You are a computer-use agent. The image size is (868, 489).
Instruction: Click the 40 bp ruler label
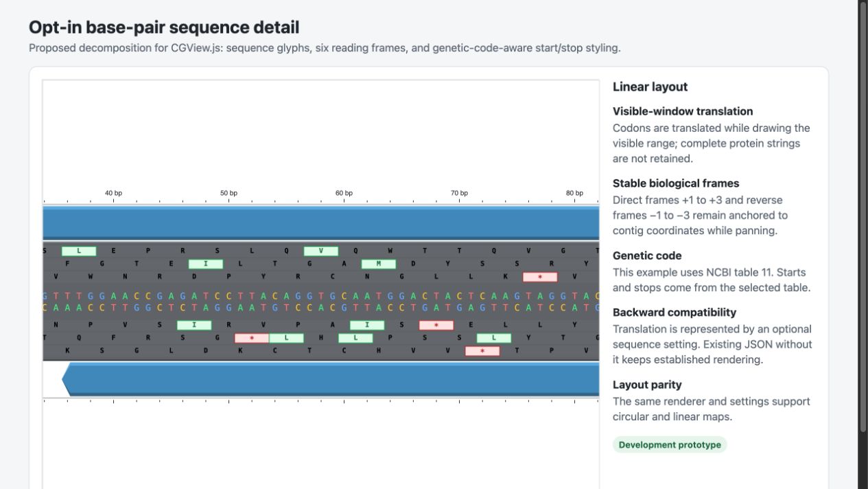[113, 193]
